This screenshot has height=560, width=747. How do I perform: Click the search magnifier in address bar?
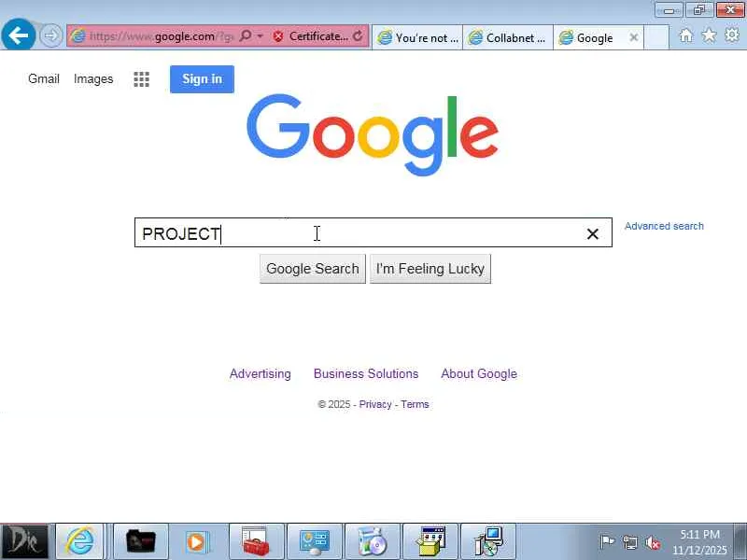tap(246, 35)
